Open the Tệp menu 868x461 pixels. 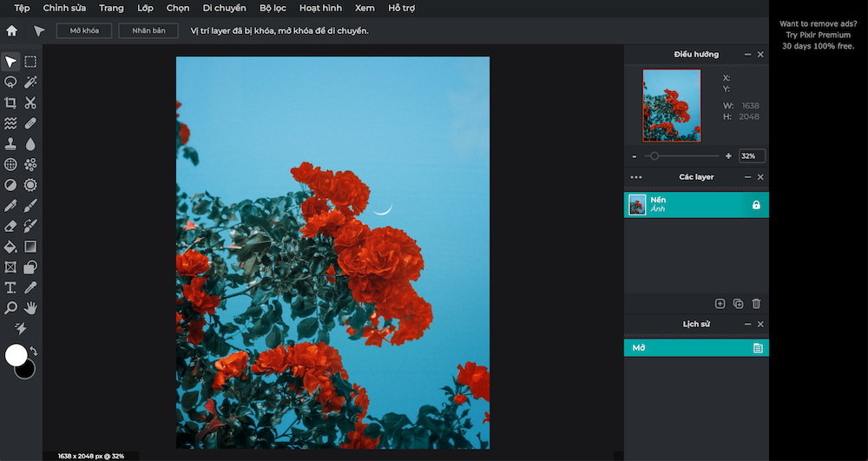point(23,9)
